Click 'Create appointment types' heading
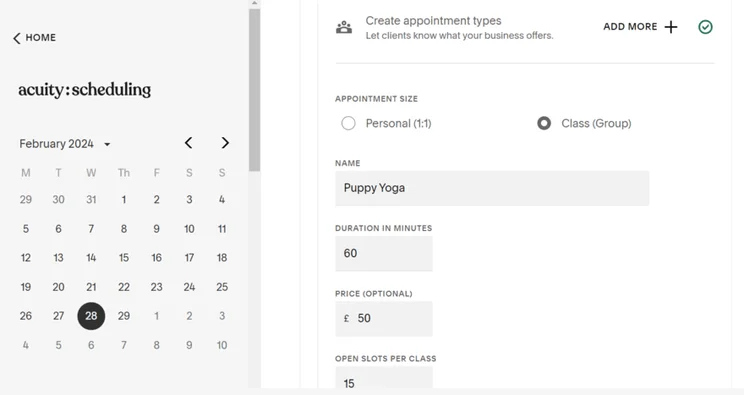 point(433,21)
